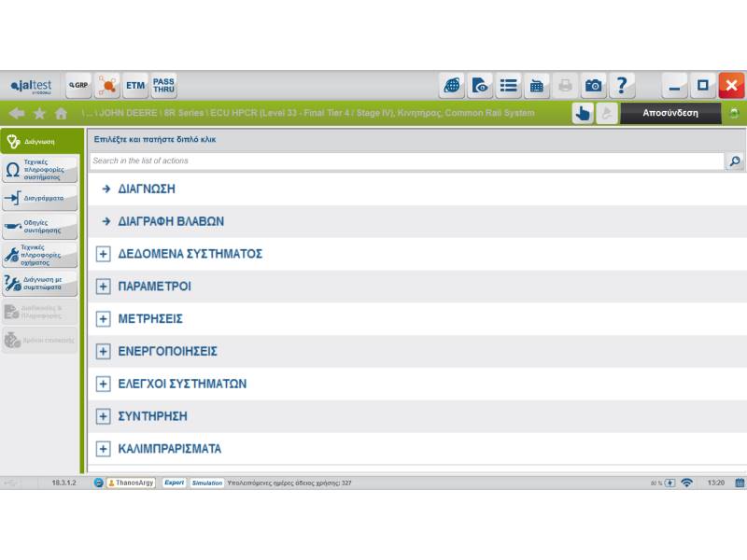
Task: Open the GRP search tool
Action: 78,86
